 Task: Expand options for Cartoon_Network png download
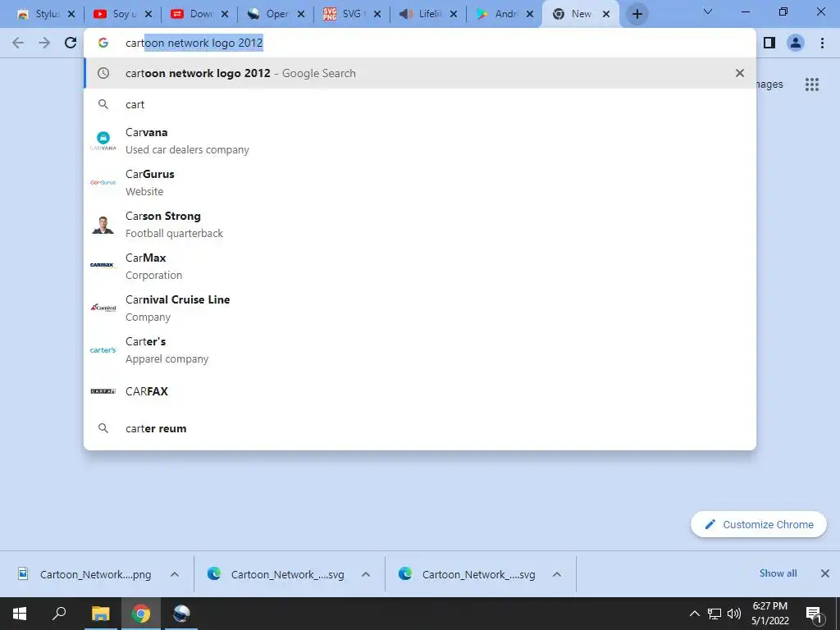point(175,574)
